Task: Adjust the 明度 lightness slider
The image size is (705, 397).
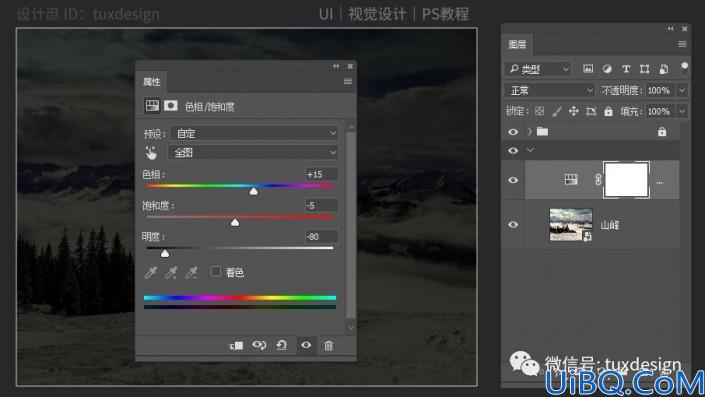Action: (x=165, y=254)
